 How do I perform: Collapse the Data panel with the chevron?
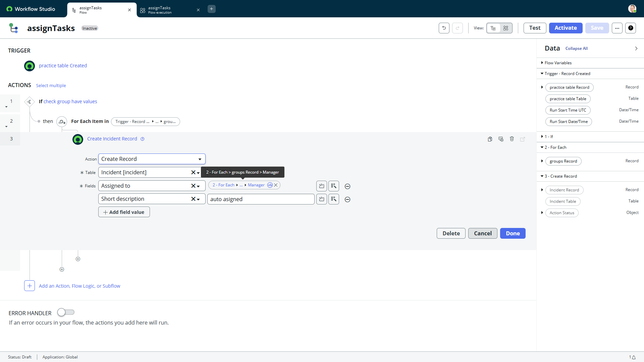636,48
